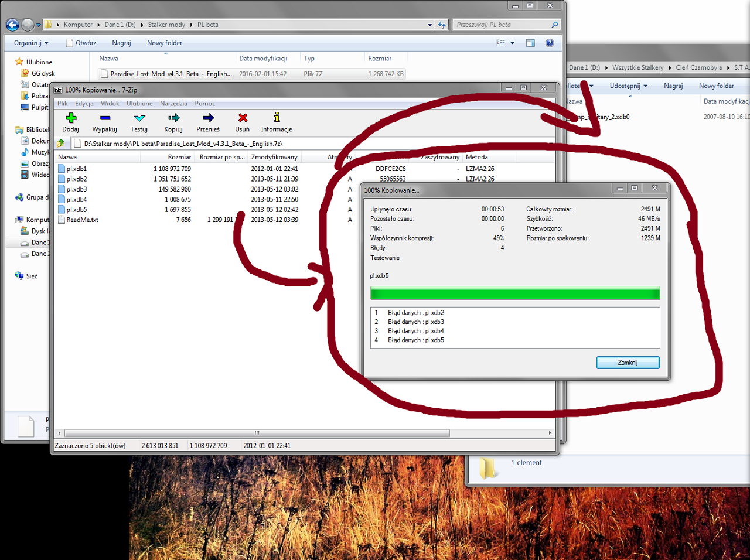Click the Dodaj (Add) toolbar icon in 7-Zip
The height and width of the screenshot is (560, 750).
71,118
